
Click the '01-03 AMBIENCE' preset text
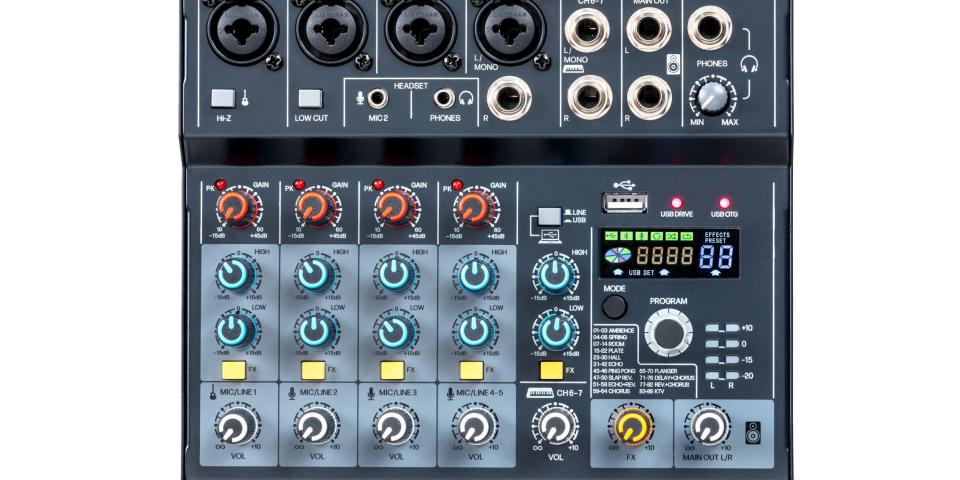pyautogui.click(x=613, y=331)
